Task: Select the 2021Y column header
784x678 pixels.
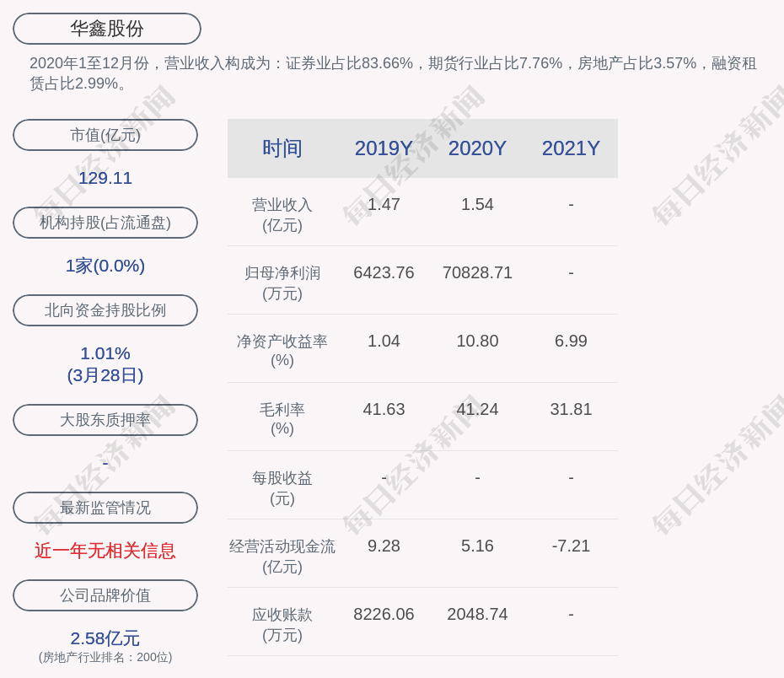Action: pyautogui.click(x=571, y=148)
